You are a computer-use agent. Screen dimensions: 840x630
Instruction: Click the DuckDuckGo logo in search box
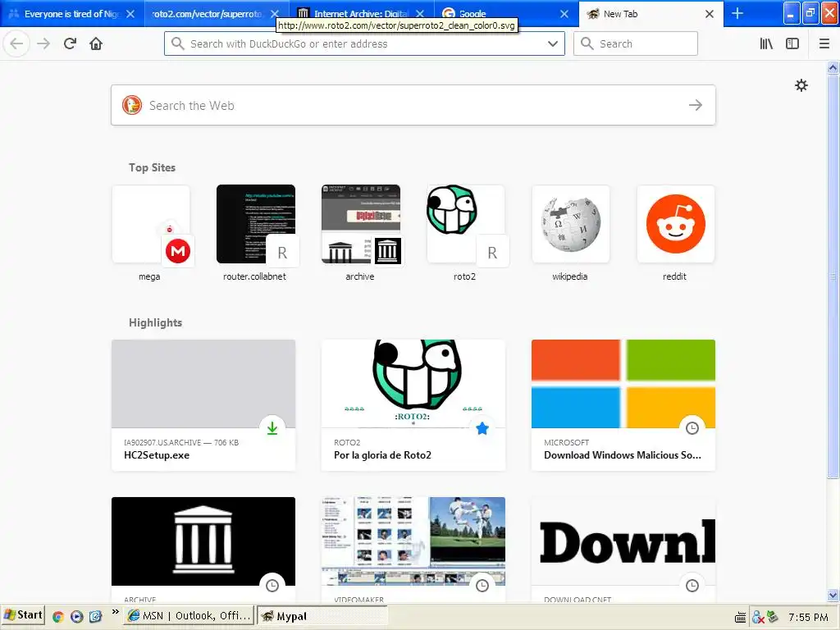pyautogui.click(x=132, y=105)
